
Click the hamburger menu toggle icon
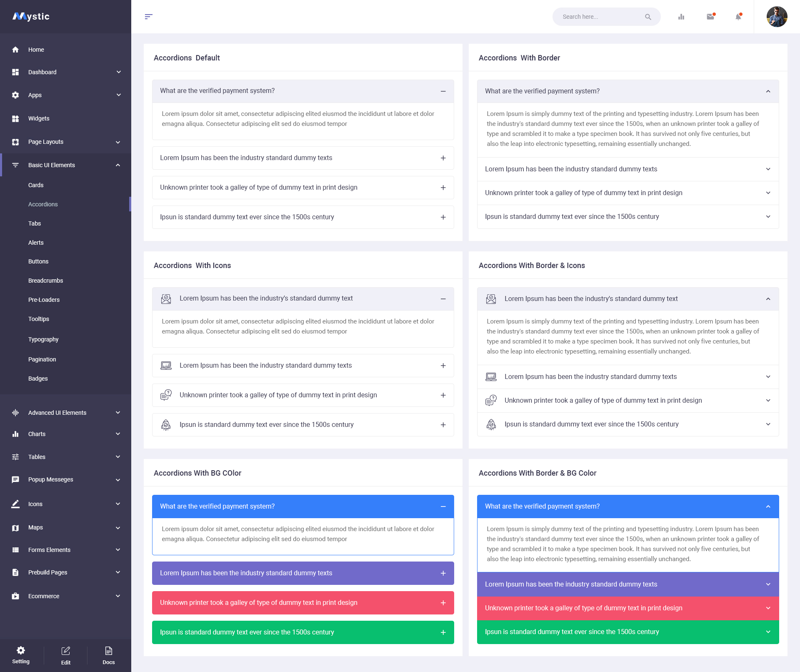click(x=148, y=17)
